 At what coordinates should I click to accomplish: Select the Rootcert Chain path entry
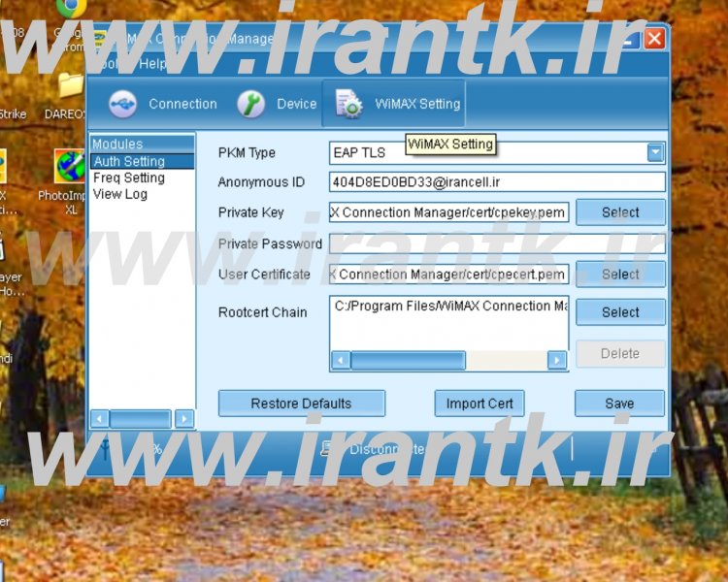click(450, 307)
